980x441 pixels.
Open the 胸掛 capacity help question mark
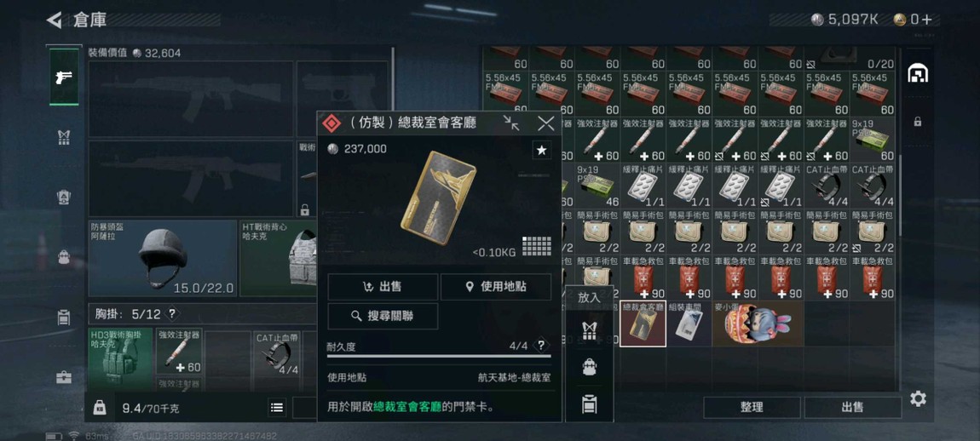172,314
